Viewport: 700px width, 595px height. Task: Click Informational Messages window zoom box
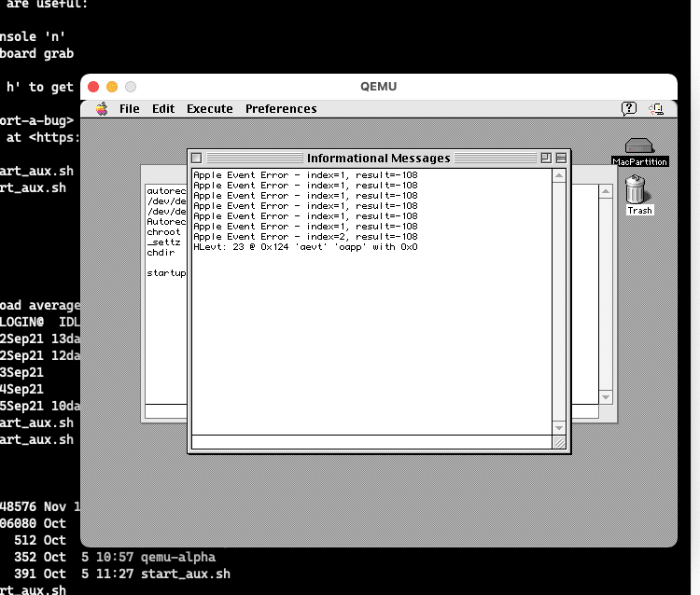tap(546, 159)
